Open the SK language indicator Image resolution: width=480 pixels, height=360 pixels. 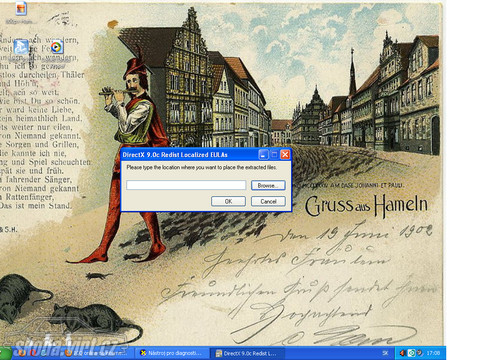[385, 353]
